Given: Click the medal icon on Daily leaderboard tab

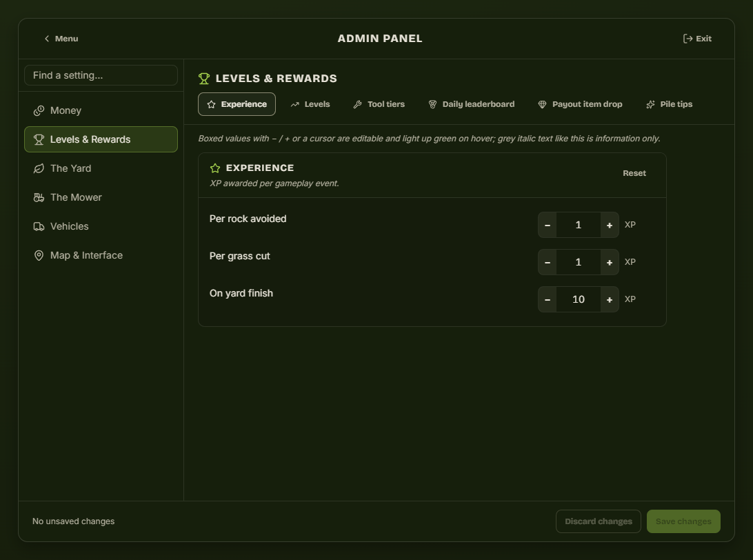Looking at the screenshot, I should [x=432, y=104].
